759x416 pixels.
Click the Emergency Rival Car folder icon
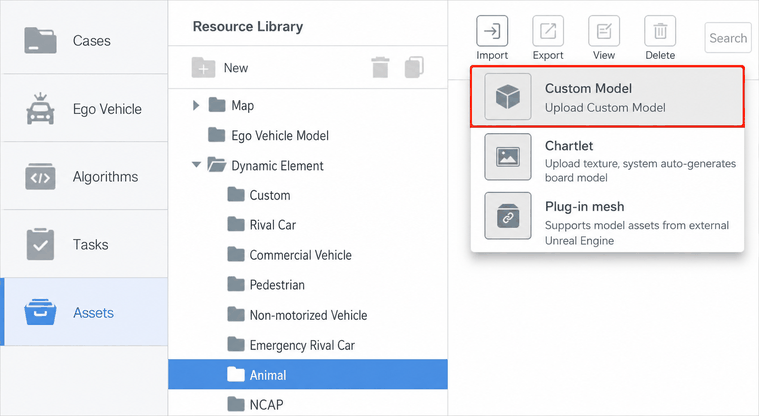[236, 344]
